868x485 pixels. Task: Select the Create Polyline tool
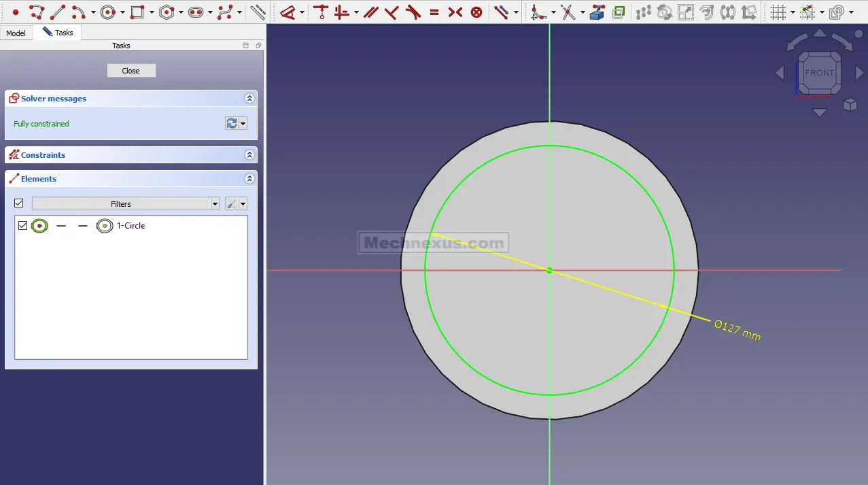36,12
